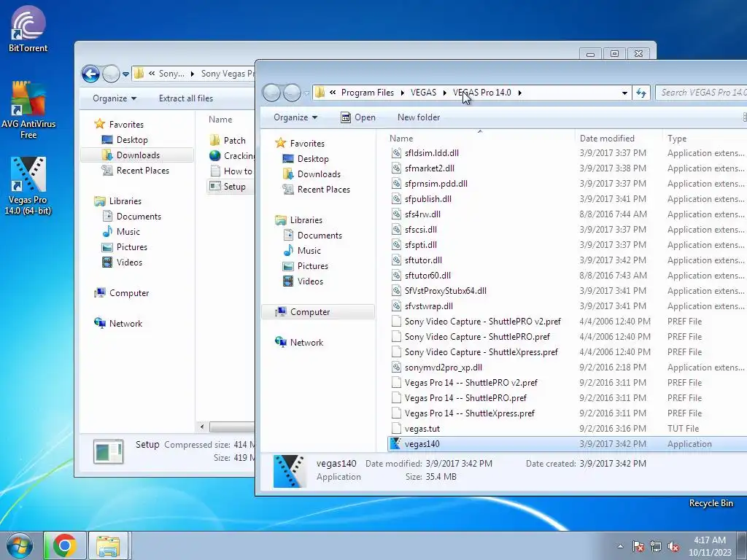Select Sony Video Capture - ShuttlePRO v2.pref
The height and width of the screenshot is (560, 747).
tap(482, 322)
